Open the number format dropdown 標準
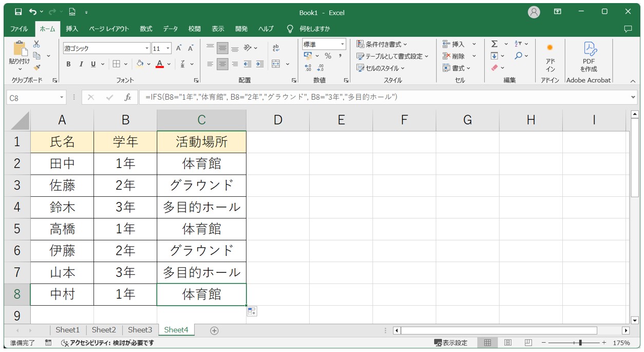The height and width of the screenshot is (352, 644). 343,44
